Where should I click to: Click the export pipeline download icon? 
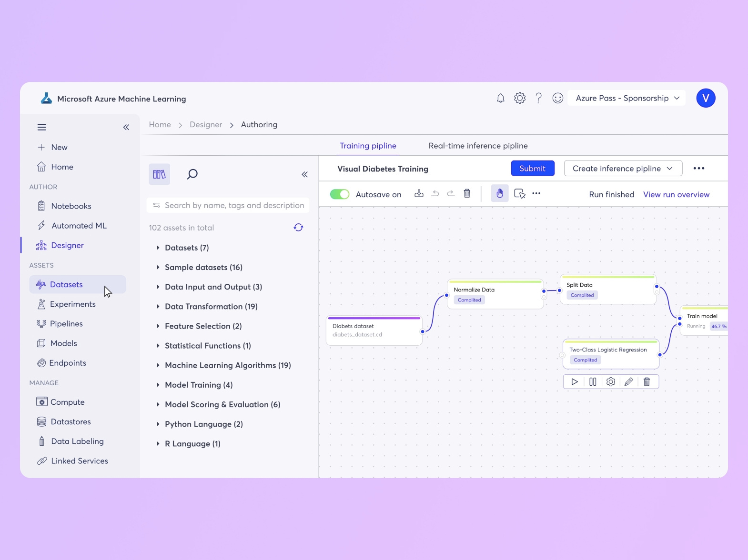coord(419,193)
